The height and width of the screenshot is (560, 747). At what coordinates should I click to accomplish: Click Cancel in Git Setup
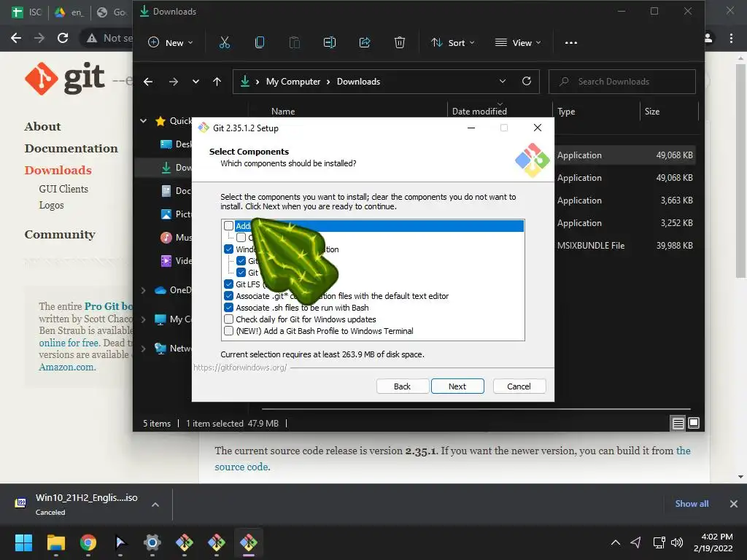point(519,386)
